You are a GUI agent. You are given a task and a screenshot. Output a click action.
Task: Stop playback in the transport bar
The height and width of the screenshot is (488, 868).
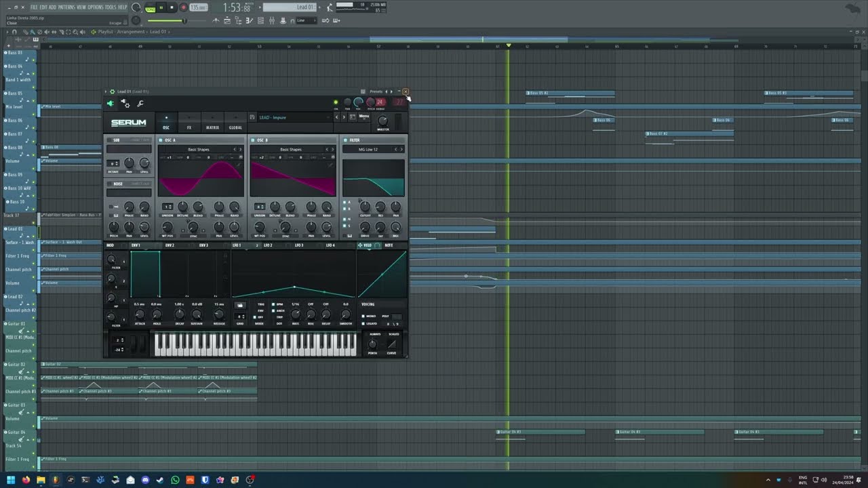[x=172, y=7]
